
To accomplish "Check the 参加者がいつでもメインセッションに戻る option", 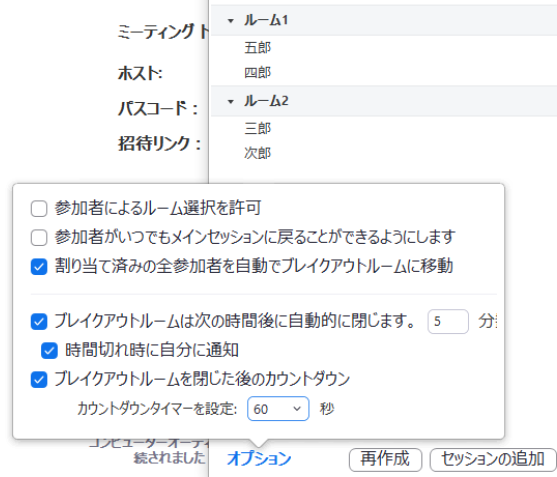I will 39,238.
